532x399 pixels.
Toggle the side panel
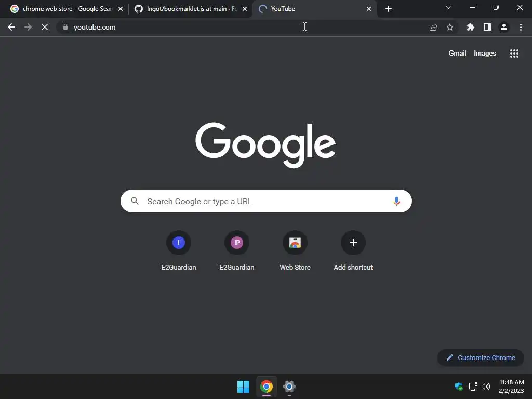pyautogui.click(x=487, y=27)
